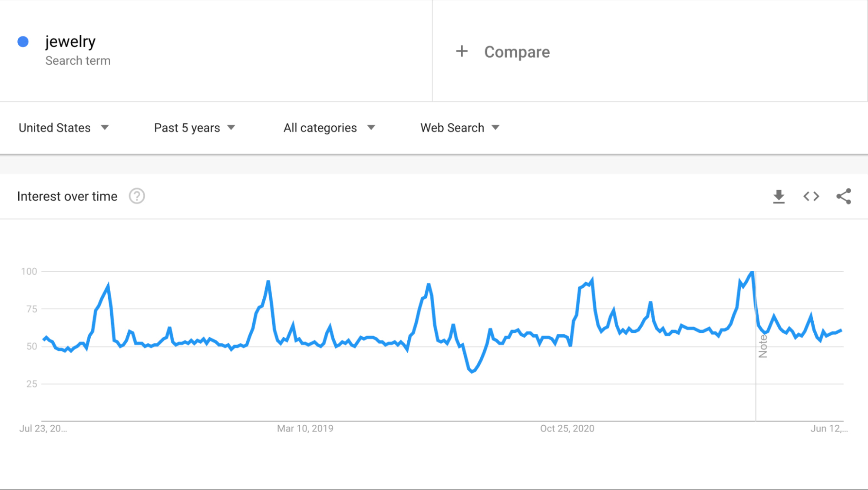The height and width of the screenshot is (490, 868).
Task: Select the Note marker on chart
Action: coord(762,346)
